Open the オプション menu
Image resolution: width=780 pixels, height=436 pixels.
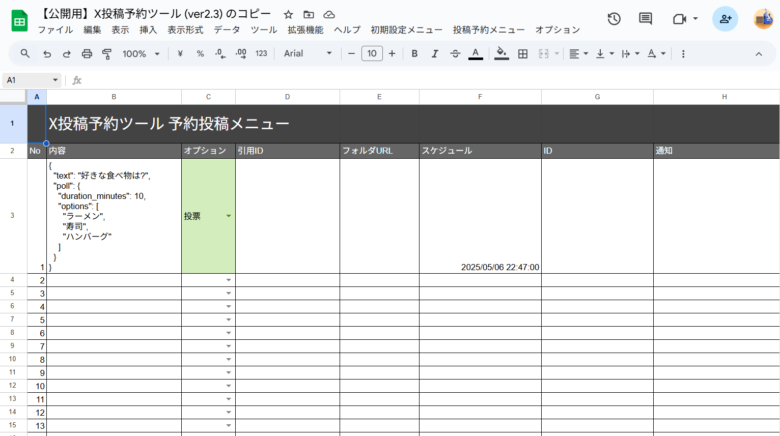pos(558,30)
